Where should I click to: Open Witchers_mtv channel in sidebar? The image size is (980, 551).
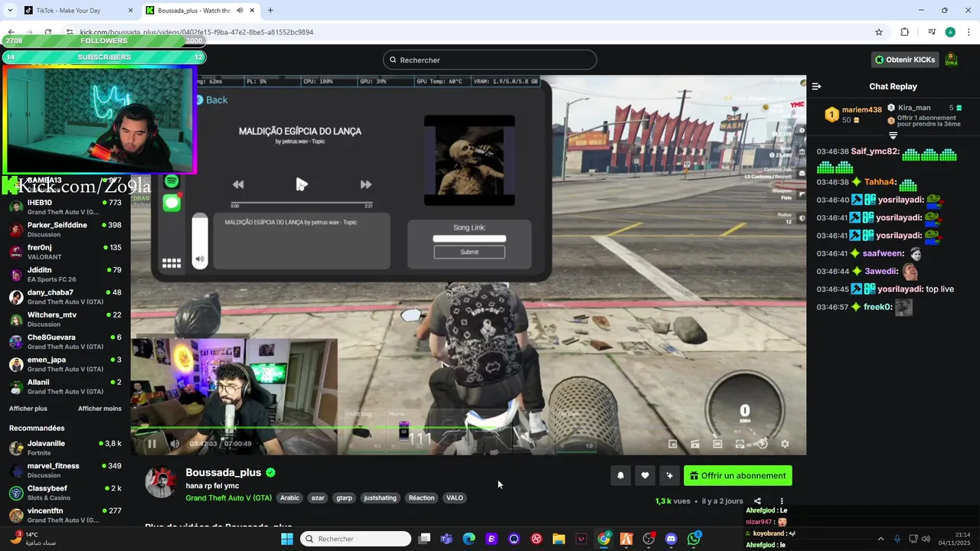(x=65, y=319)
